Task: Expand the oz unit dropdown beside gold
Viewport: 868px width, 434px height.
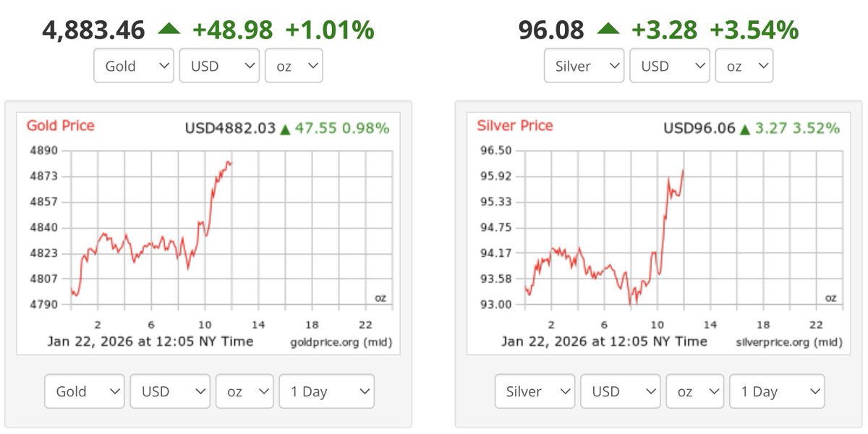Action: click(x=294, y=66)
